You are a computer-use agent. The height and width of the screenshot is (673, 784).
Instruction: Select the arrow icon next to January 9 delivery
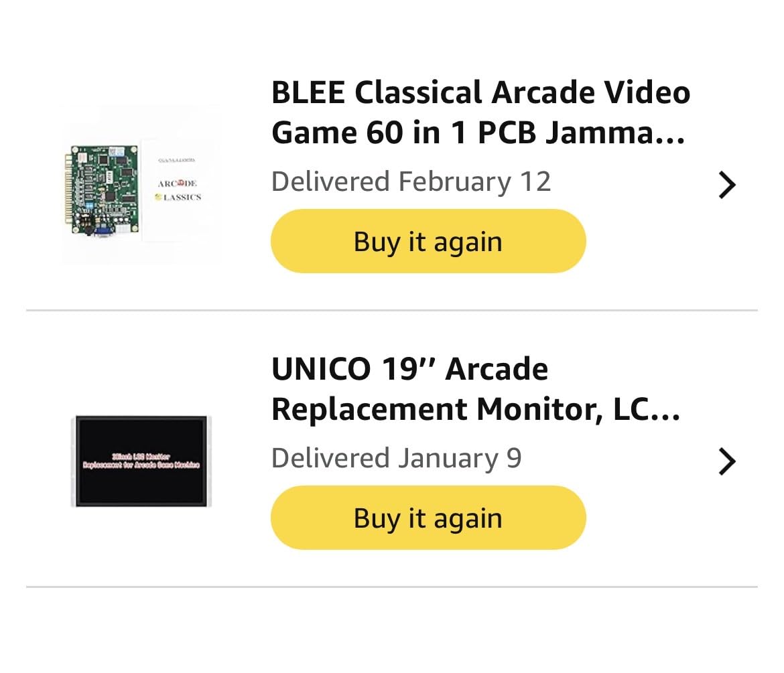coord(728,461)
